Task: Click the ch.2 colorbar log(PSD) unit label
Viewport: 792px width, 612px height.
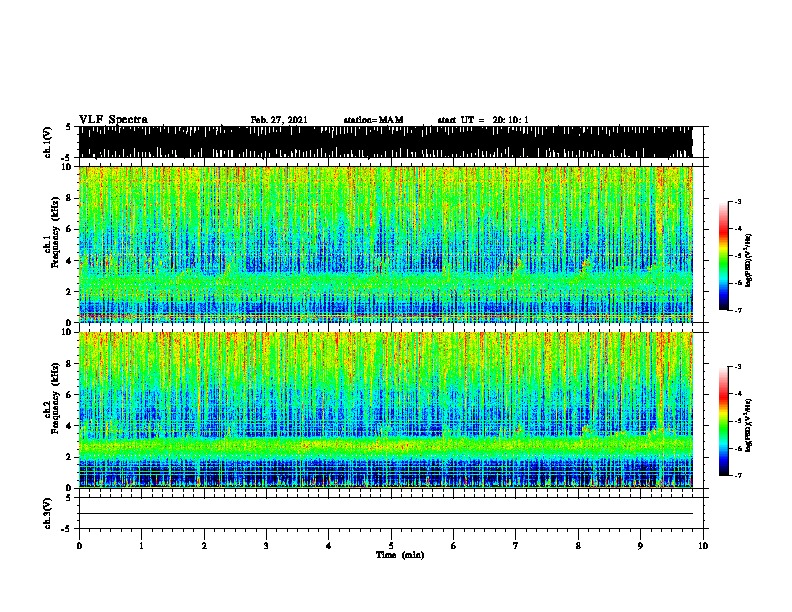Action: (749, 426)
